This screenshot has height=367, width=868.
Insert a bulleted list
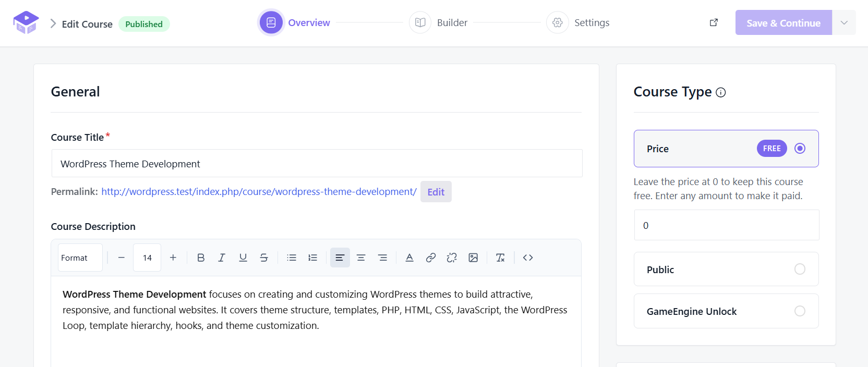292,258
